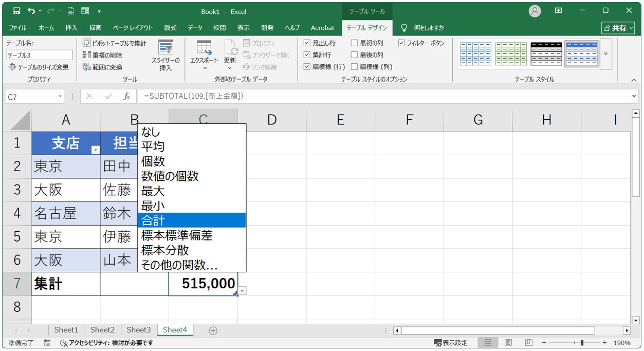
Task: Expand the table styles gallery
Action: [x=605, y=54]
